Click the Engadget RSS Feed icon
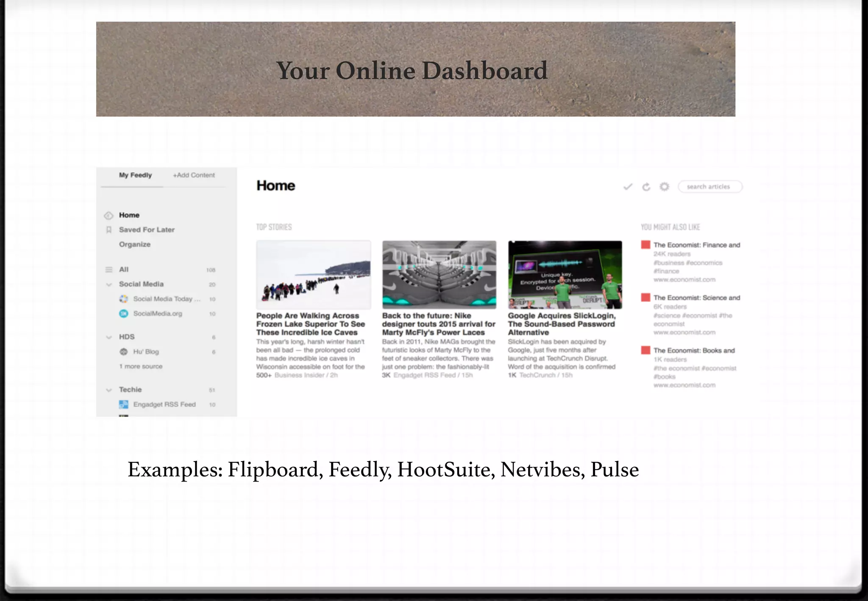 tap(124, 404)
